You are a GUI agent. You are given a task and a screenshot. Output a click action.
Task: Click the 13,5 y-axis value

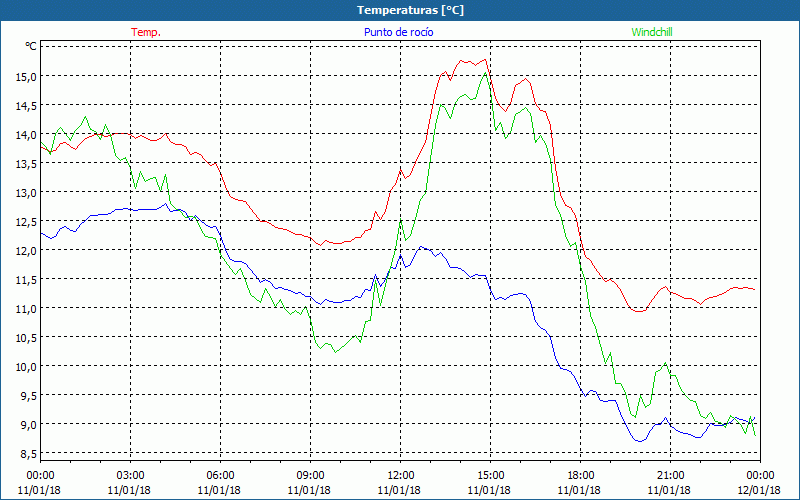[x=27, y=164]
